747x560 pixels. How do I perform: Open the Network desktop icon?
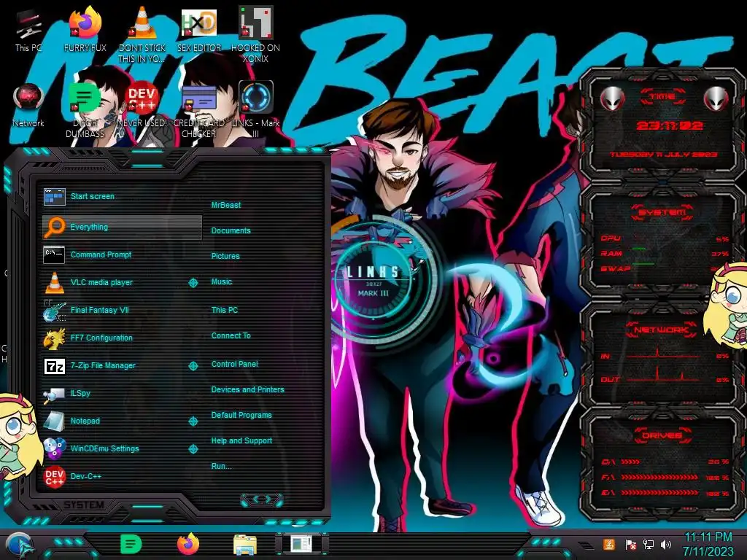tap(28, 105)
